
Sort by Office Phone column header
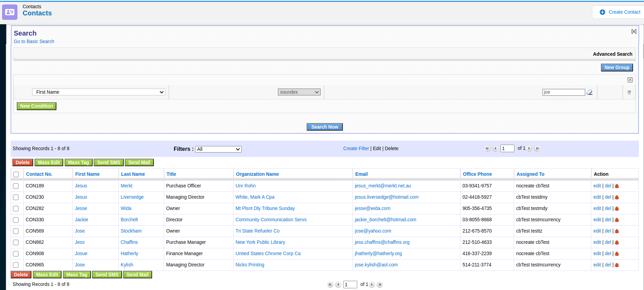tap(477, 174)
